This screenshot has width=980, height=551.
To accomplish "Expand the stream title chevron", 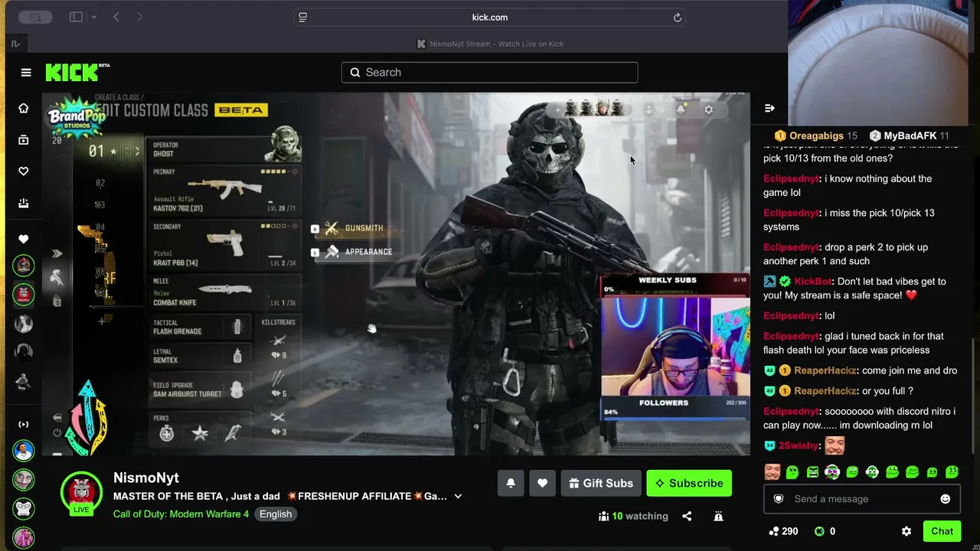I will click(458, 496).
